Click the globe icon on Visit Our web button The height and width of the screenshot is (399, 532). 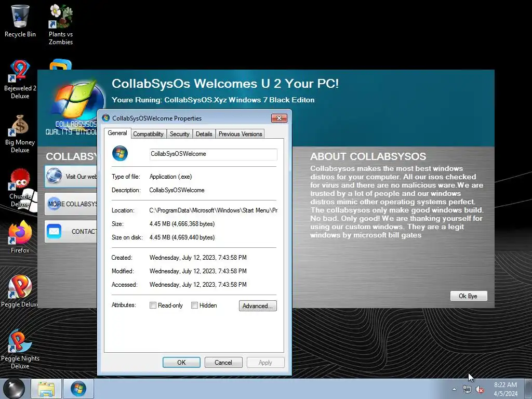(x=54, y=176)
